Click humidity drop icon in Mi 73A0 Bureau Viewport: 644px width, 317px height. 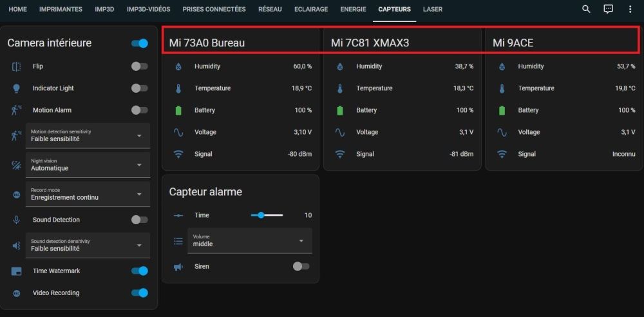point(178,66)
